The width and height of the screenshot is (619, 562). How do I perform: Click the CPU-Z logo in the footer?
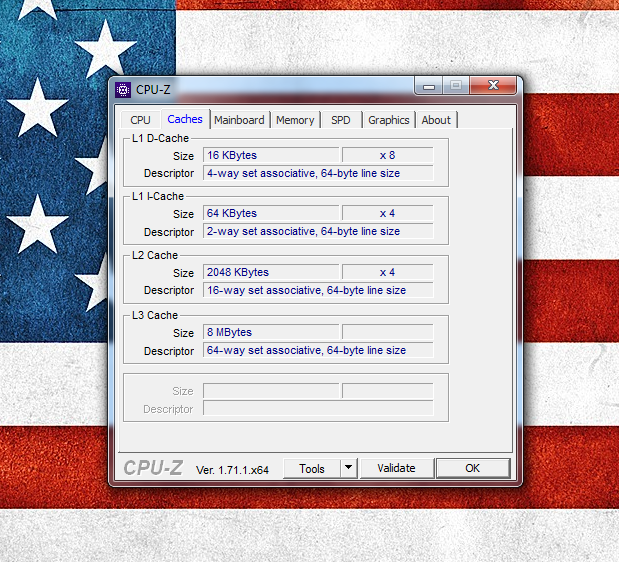click(x=153, y=468)
